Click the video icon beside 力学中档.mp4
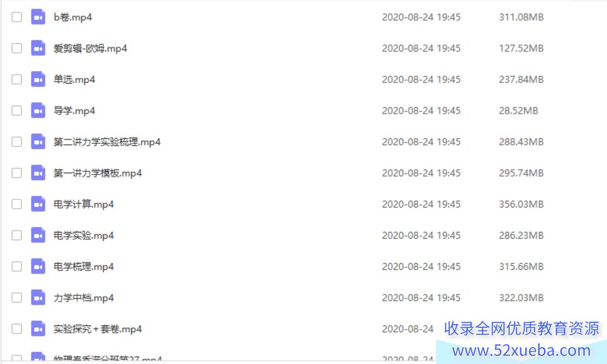This screenshot has height=364, width=607. click(x=38, y=298)
